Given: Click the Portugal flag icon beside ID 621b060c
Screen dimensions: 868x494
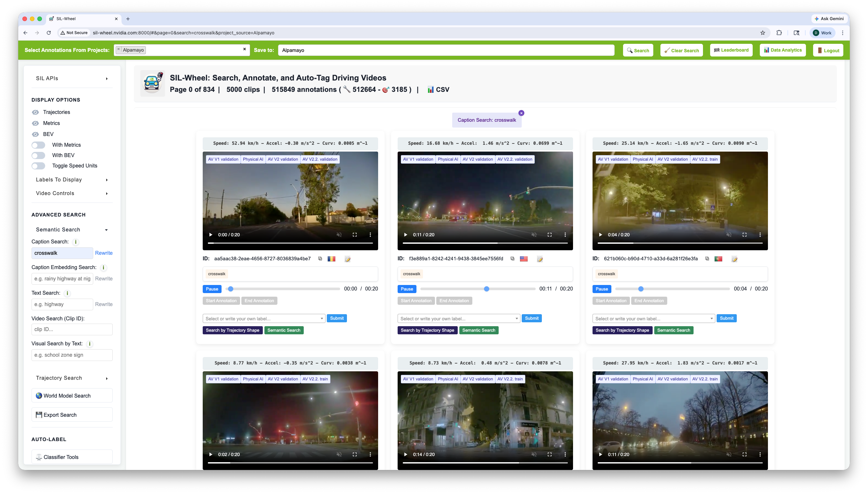Looking at the screenshot, I should 718,259.
